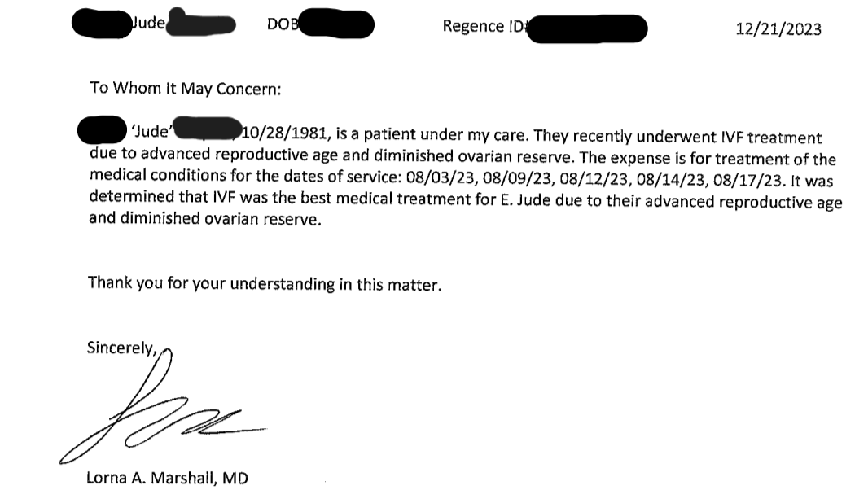Click the 'To Whom It May Concern:' greeting
Viewport: 868px width, 490px height.
[185, 89]
